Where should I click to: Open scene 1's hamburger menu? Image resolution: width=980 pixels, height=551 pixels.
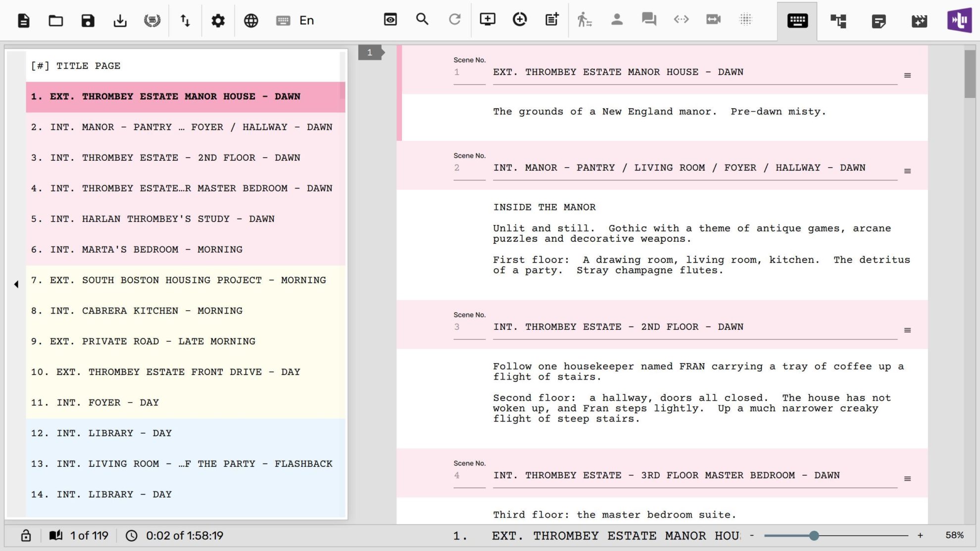(907, 75)
